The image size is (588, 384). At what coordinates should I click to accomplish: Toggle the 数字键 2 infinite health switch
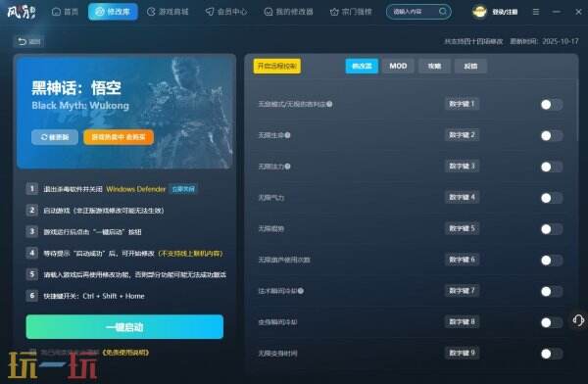point(551,136)
